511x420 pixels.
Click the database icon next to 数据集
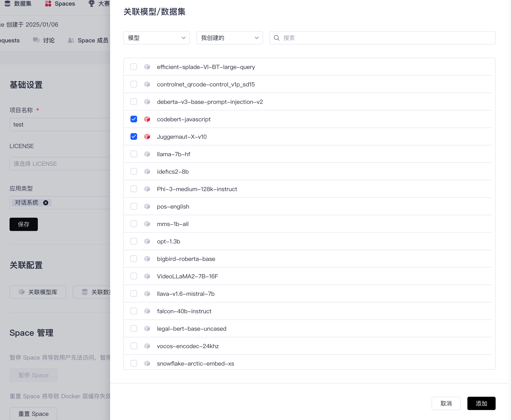point(7,4)
